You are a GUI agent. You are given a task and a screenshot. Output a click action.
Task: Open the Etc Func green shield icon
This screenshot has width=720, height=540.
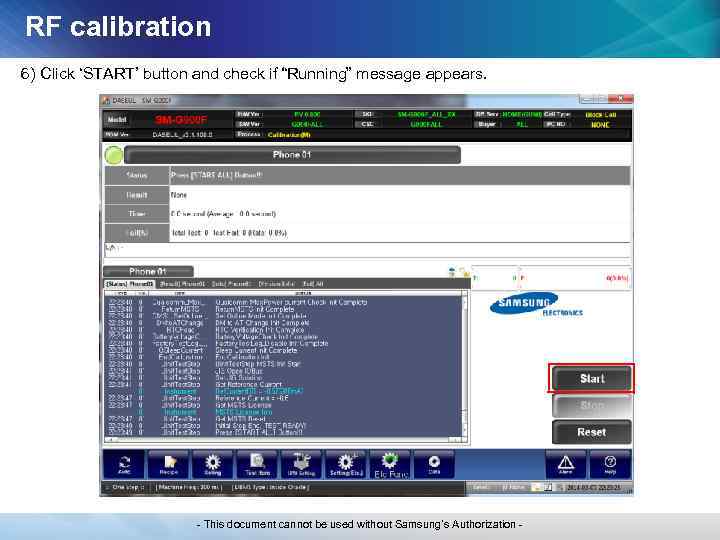pos(390,464)
